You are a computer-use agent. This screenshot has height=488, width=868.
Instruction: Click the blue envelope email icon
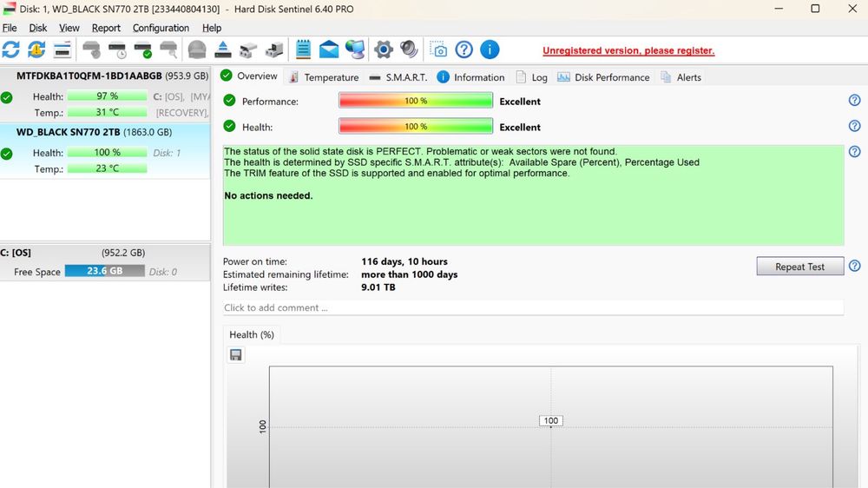click(329, 49)
